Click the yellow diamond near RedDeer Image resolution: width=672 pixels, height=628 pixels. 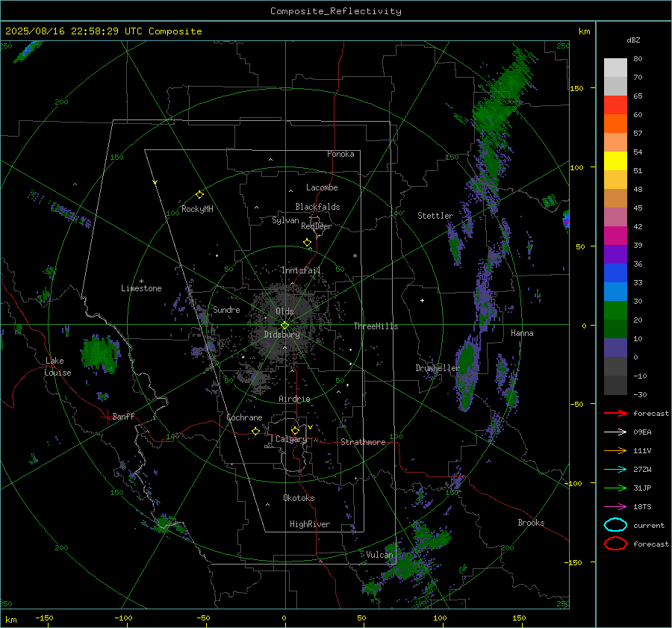[307, 242]
